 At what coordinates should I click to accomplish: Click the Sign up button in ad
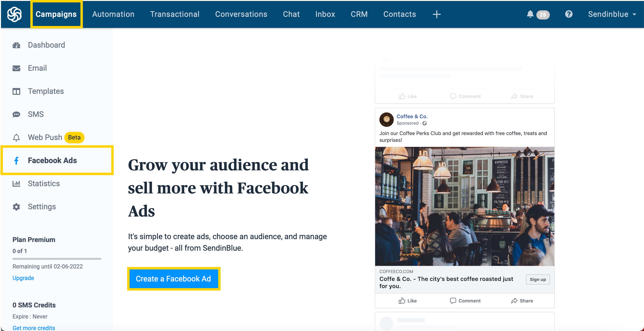[538, 279]
